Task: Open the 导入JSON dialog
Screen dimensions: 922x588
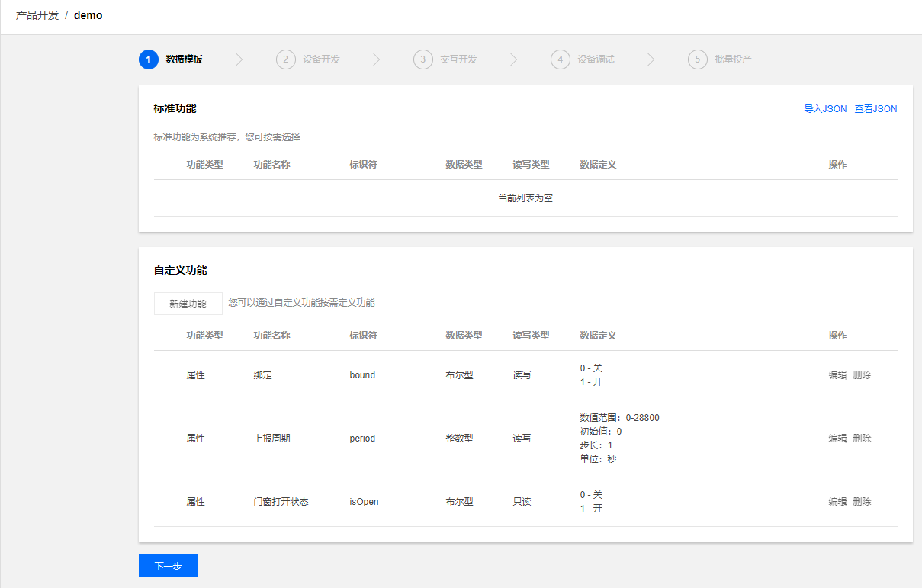Action: click(x=825, y=109)
